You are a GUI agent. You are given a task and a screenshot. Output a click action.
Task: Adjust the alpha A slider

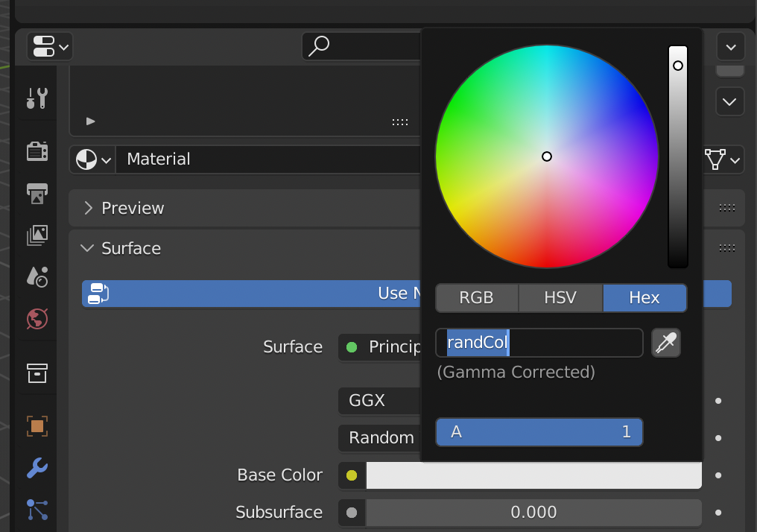coord(539,431)
